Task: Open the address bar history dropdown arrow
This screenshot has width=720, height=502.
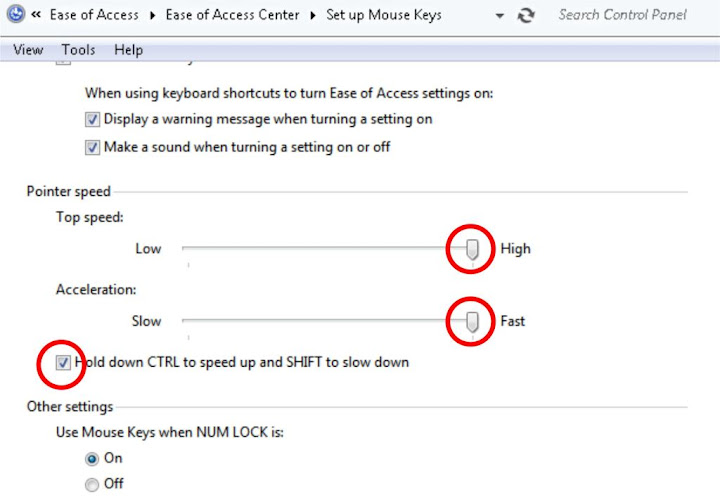Action: [x=499, y=16]
